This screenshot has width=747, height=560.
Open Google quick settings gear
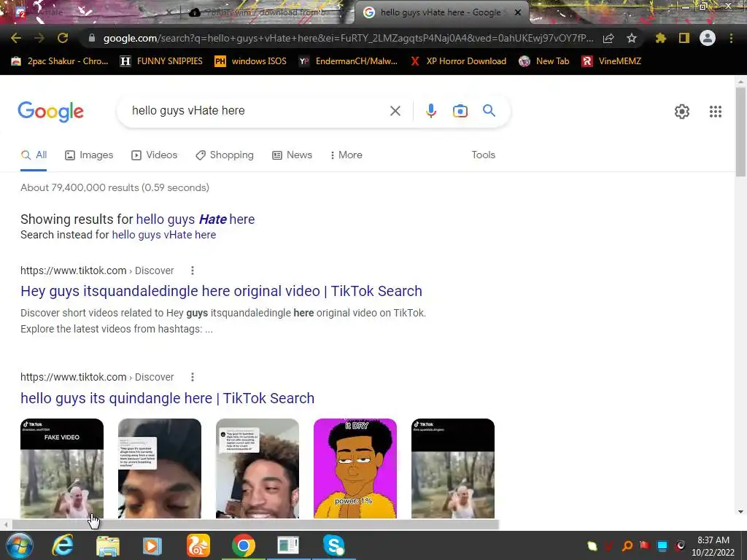coord(682,112)
